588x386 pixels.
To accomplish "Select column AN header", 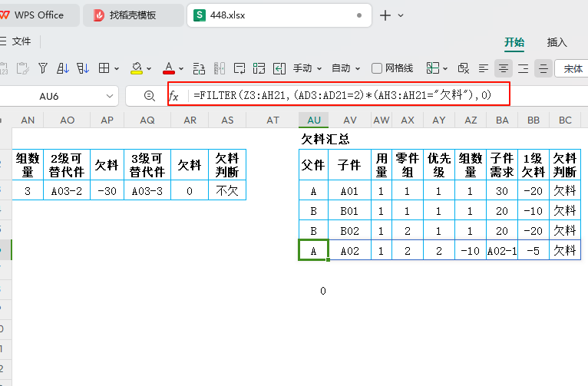I will (28, 120).
